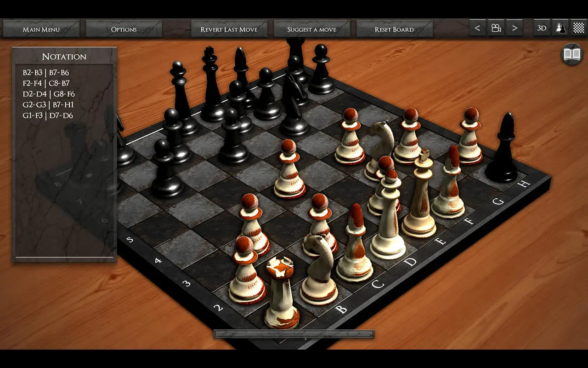
Task: Click the progress bar below the board
Action: pos(294,334)
